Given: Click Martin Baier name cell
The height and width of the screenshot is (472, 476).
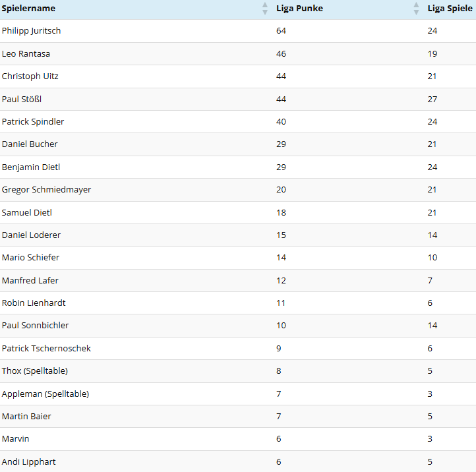Looking at the screenshot, I should tap(26, 417).
